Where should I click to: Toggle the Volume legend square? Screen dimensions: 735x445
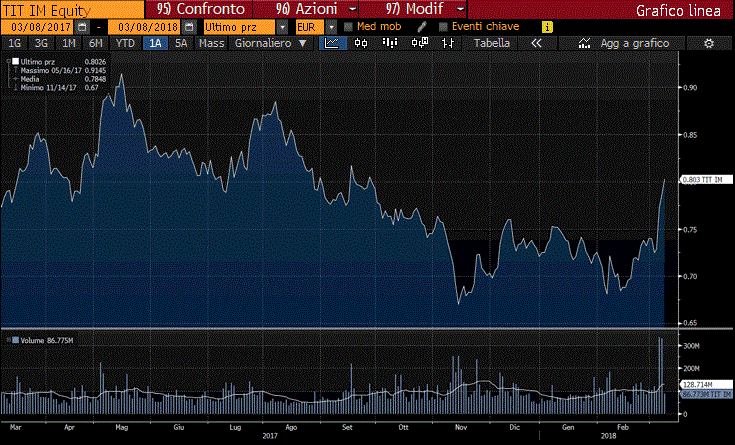[x=15, y=340]
